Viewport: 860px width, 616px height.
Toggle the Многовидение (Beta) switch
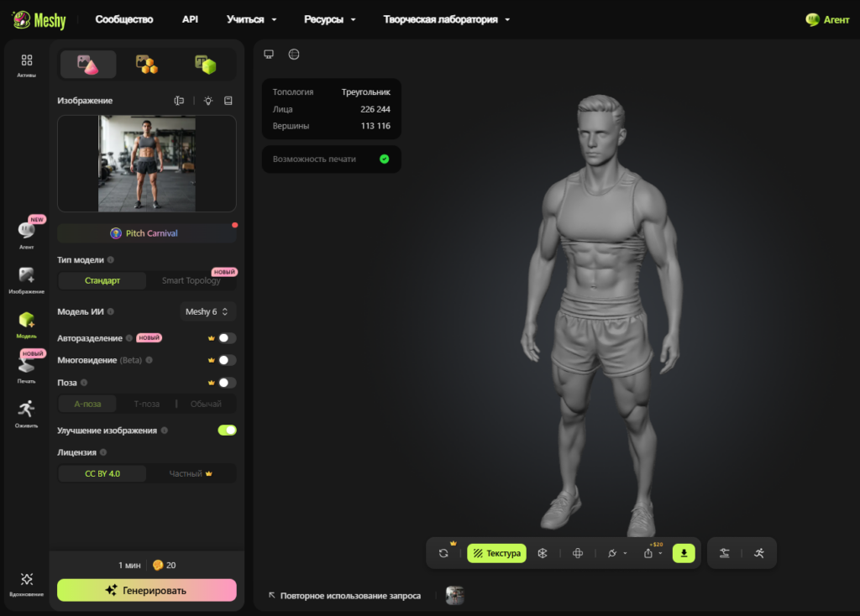point(227,360)
